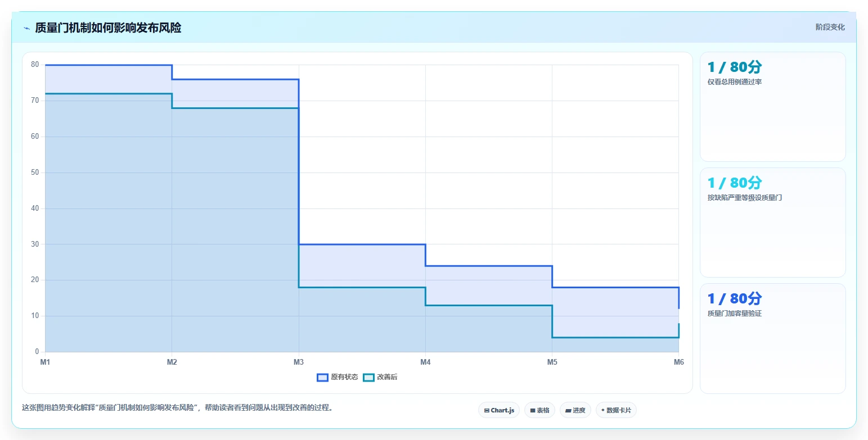Image resolution: width=868 pixels, height=440 pixels.
Task: Click the M2 axis label
Action: tap(172, 362)
